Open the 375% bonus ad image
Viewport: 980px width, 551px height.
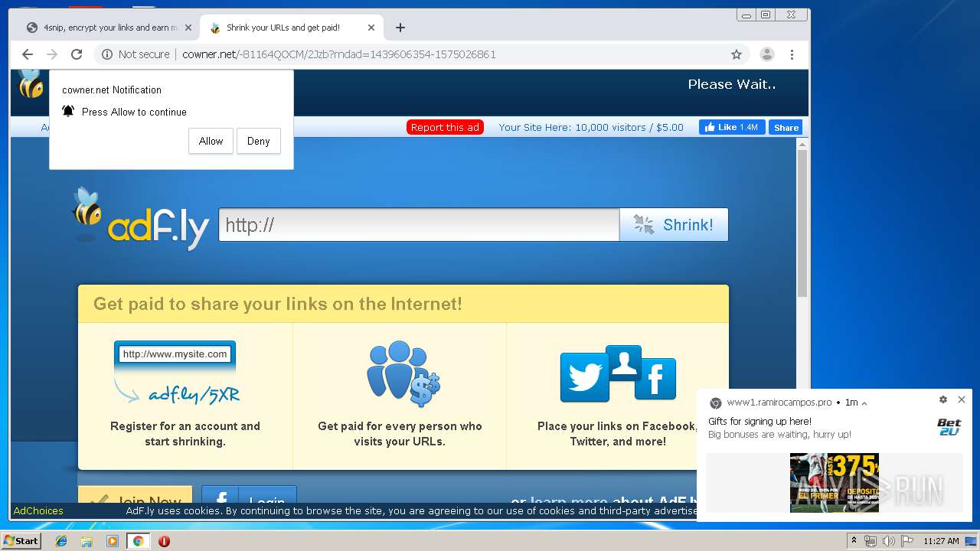pos(835,483)
